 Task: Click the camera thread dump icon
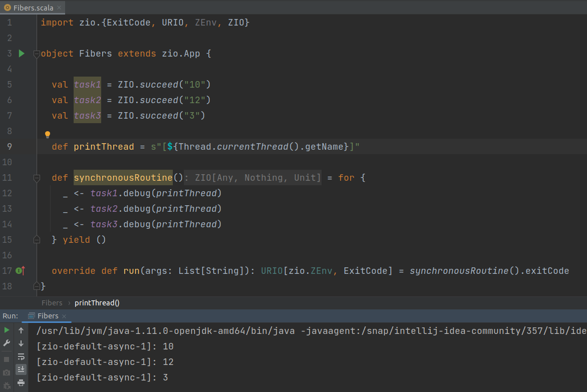coord(7,372)
